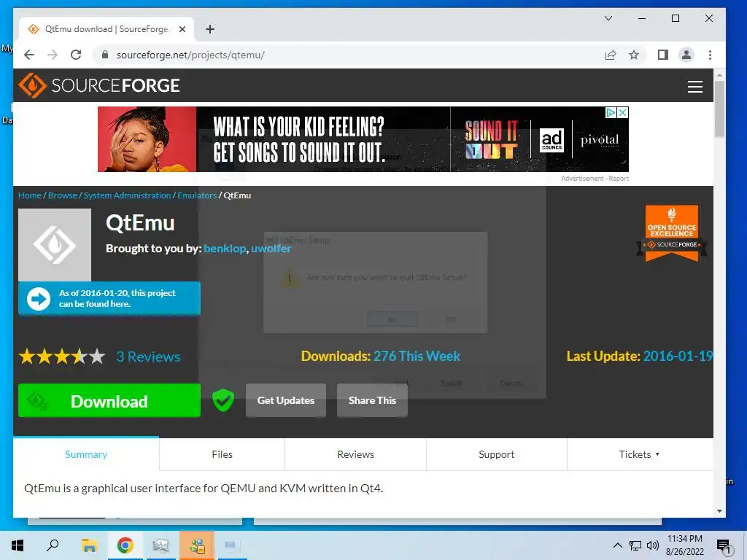Open the 3 Reviews link
The image size is (747, 560).
pyautogui.click(x=148, y=357)
